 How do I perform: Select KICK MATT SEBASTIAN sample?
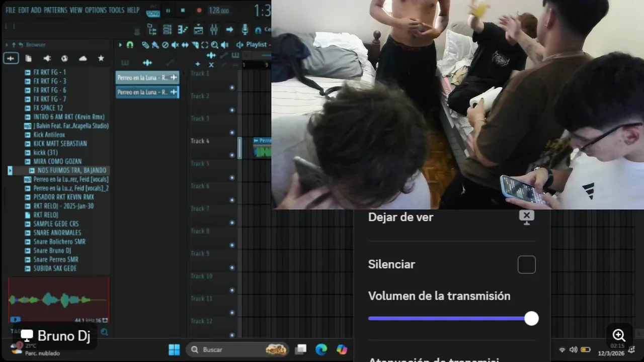coord(59,144)
